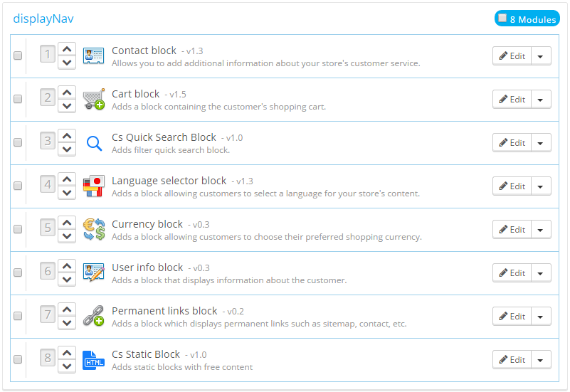The image size is (570, 392).
Task: Click the Currency block euro-dollar icon
Action: coord(93,230)
